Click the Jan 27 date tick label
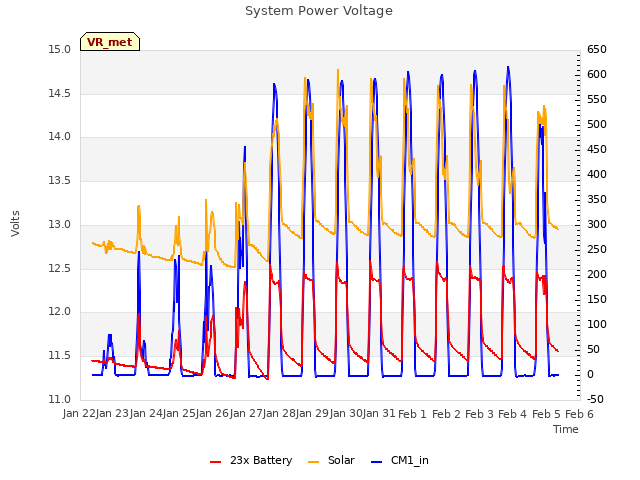This screenshot has width=640, height=480. [x=246, y=414]
